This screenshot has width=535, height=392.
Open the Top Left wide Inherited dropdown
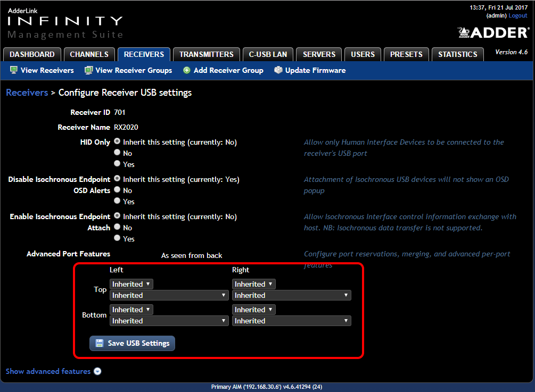[x=169, y=295]
